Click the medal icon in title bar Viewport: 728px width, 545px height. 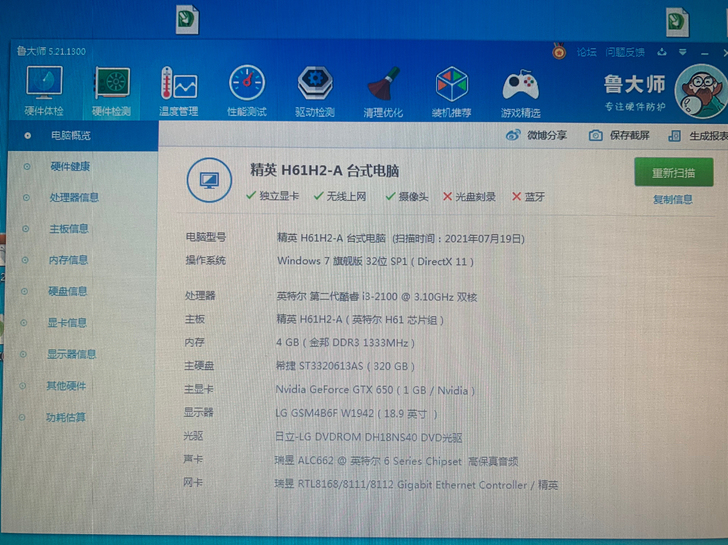coord(559,51)
